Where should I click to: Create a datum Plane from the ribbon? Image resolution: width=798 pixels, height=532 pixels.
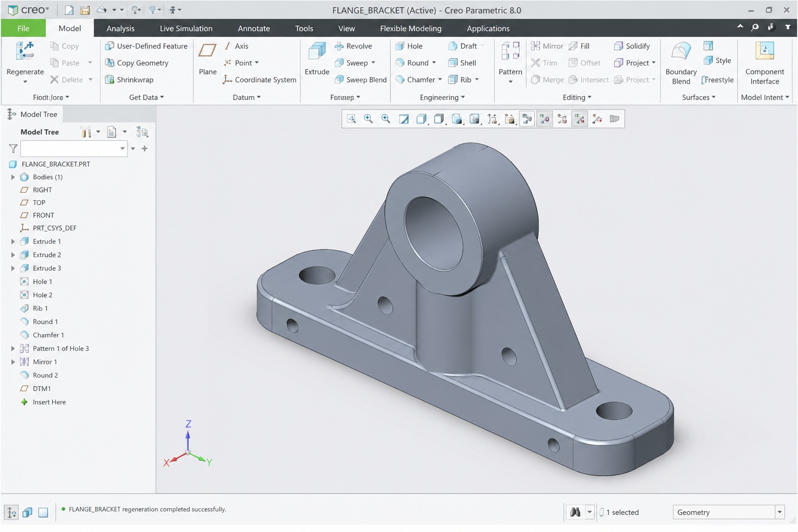(x=208, y=59)
